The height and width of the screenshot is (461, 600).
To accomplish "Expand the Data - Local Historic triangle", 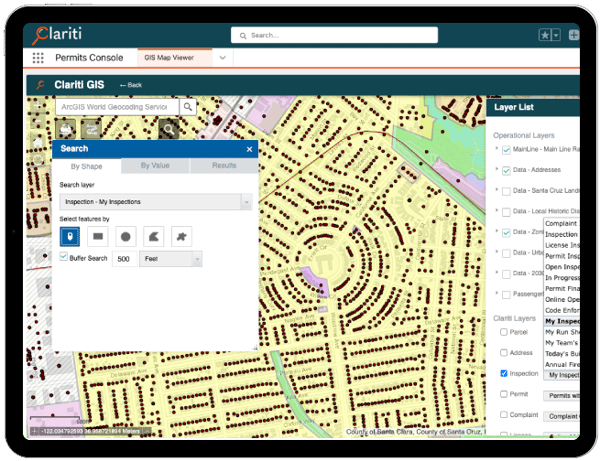I will [497, 210].
